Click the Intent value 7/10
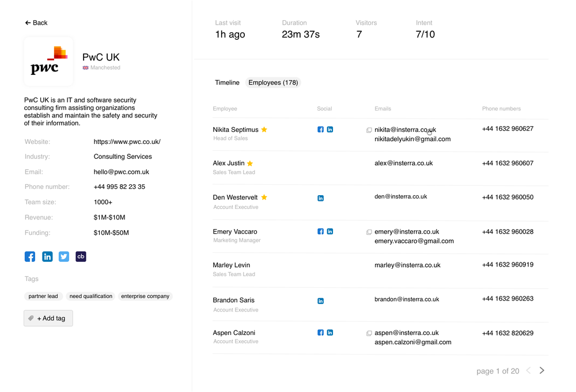 (x=425, y=35)
